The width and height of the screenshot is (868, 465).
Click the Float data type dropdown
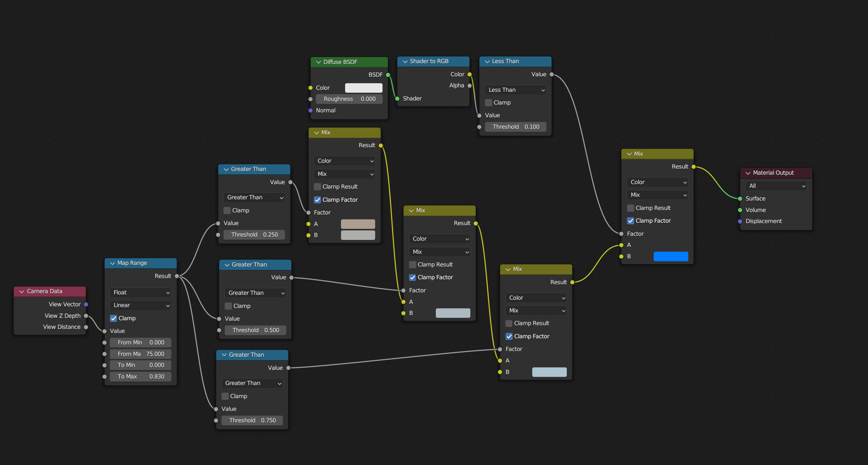click(x=140, y=292)
